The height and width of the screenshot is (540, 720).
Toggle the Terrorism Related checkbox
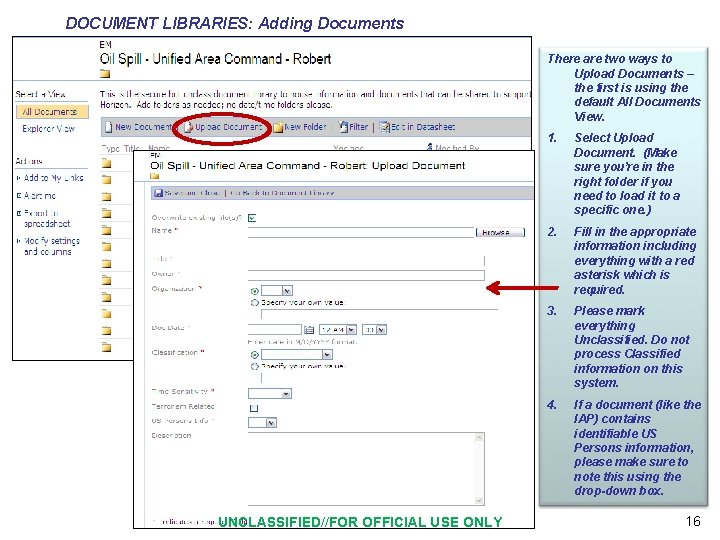pos(253,408)
